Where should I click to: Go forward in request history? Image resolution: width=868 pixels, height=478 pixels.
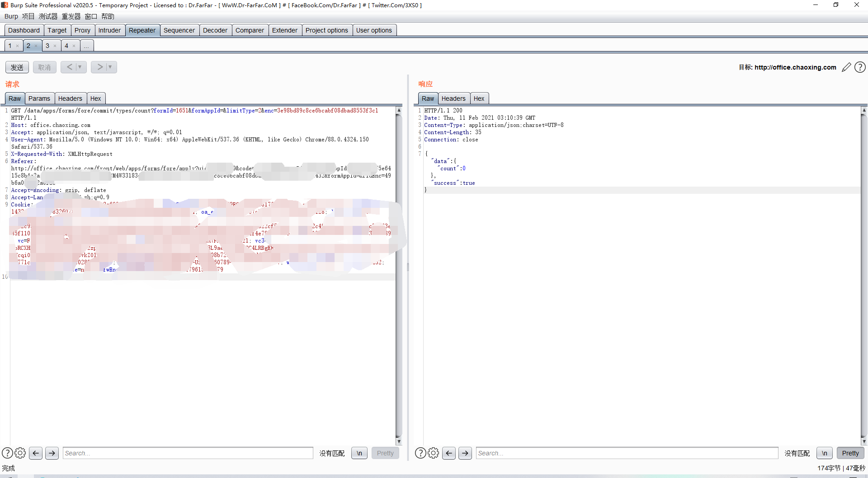click(99, 67)
